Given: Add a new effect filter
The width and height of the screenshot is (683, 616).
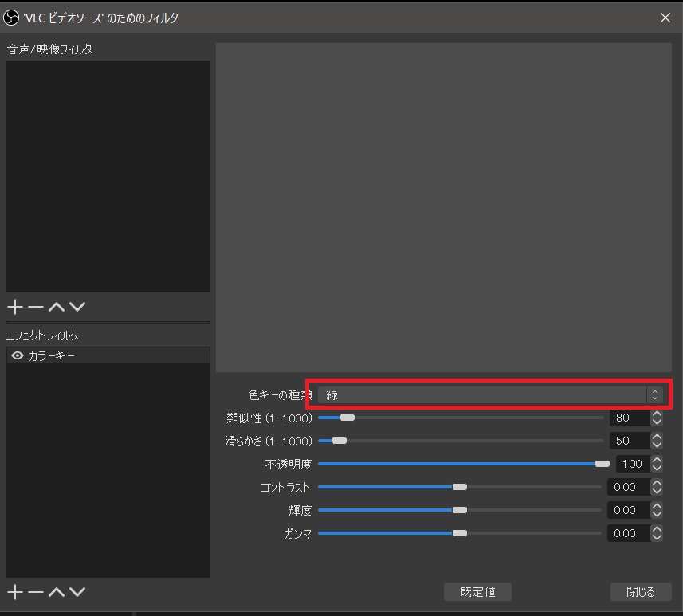Looking at the screenshot, I should tap(14, 591).
